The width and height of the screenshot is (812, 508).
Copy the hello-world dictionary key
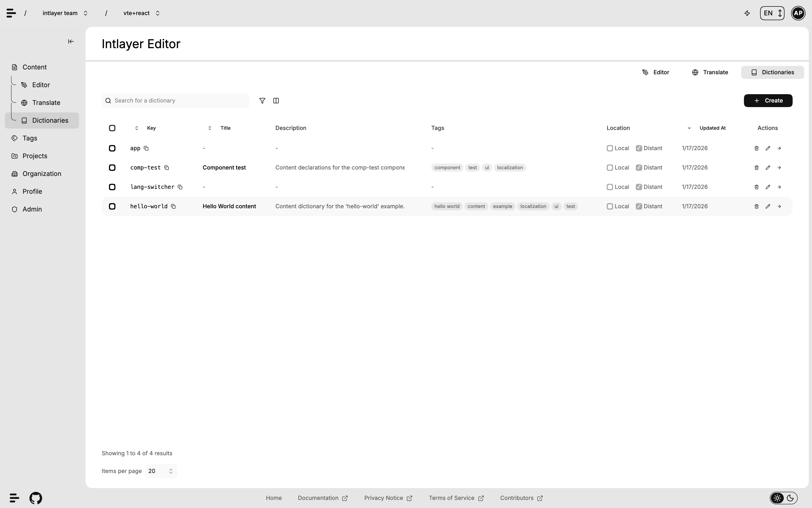pyautogui.click(x=173, y=206)
